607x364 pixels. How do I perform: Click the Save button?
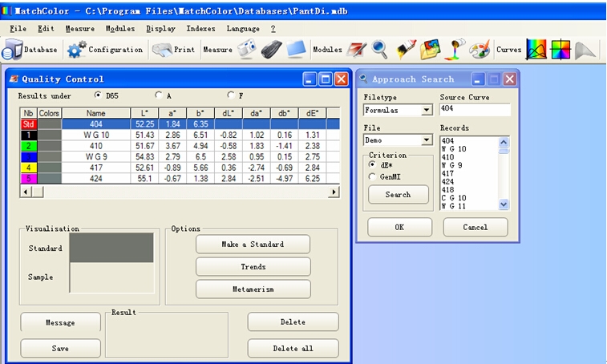pos(60,349)
